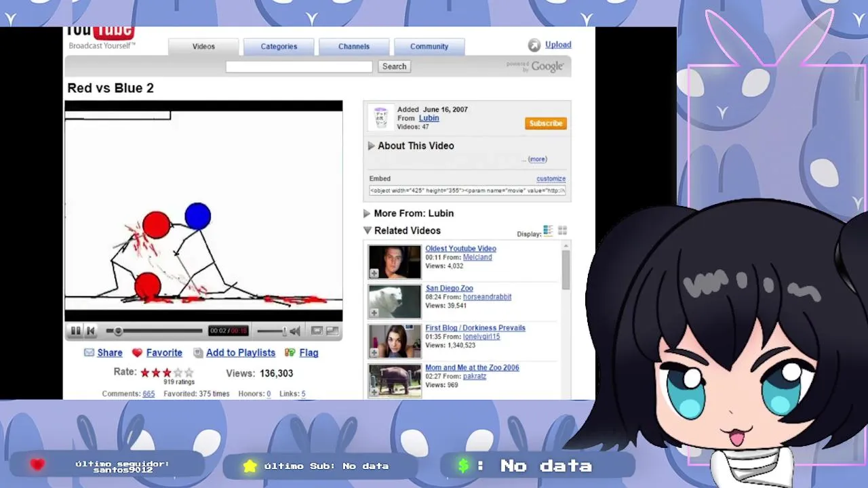Click the Flag icon below player
Viewport: 868px width, 488px height.
(290, 352)
